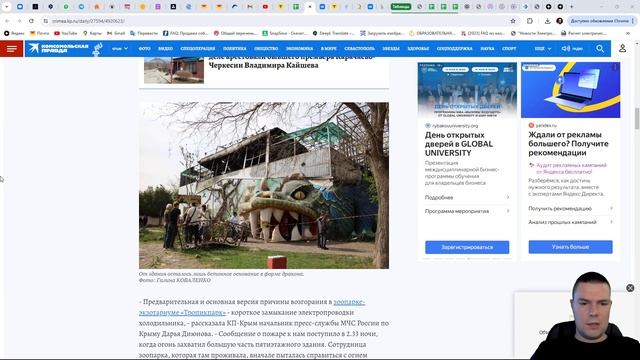
Task: Open Ждали от рекламы большего ad headline
Action: coord(568,144)
